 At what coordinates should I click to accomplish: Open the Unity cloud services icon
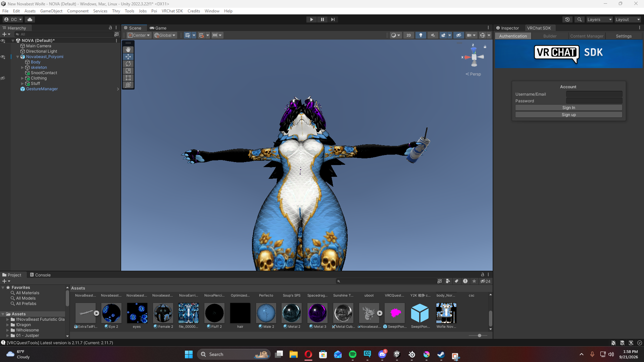click(x=30, y=19)
